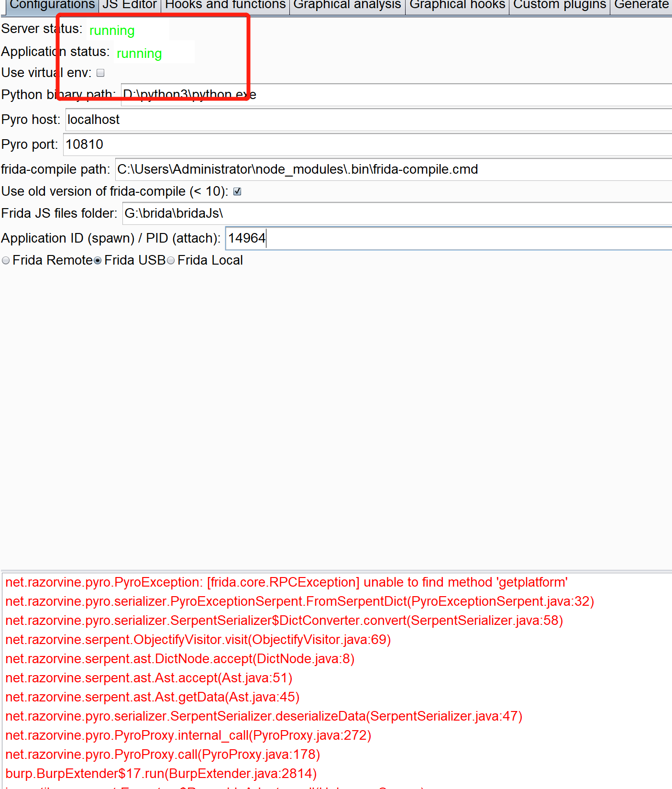Click the PyroExceptionSerpent.FromSerpentDict stack line
This screenshot has height=789, width=672.
point(300,601)
